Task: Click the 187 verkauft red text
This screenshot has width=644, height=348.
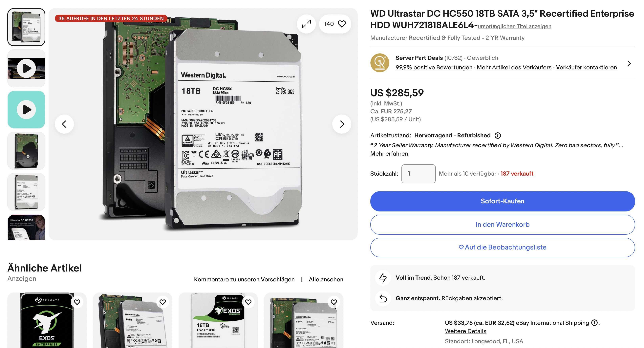Action: (x=517, y=173)
